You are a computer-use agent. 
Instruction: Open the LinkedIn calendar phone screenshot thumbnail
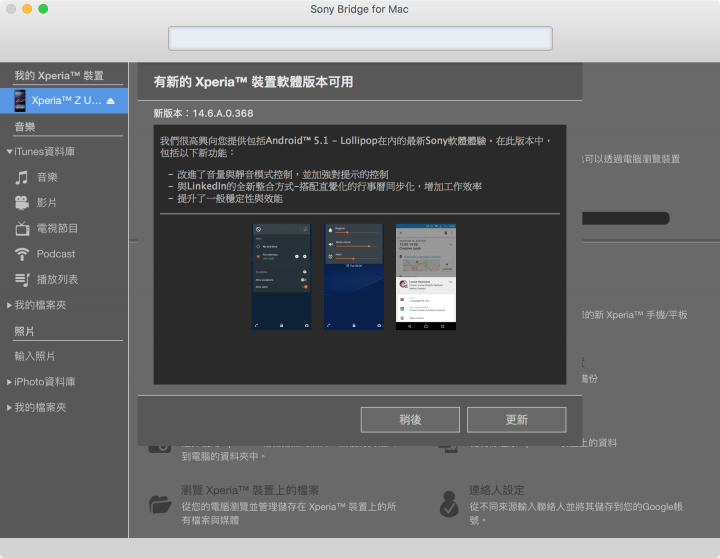426,277
